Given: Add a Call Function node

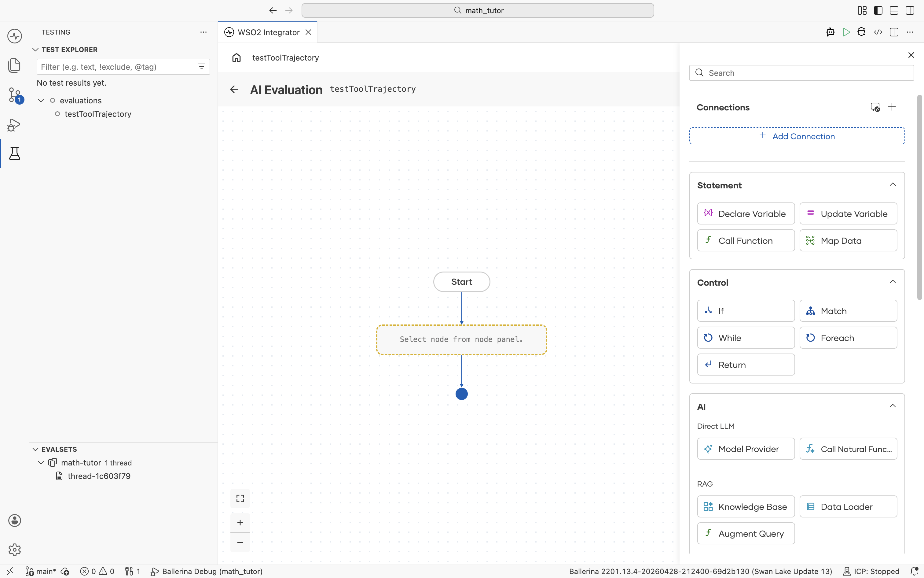Looking at the screenshot, I should point(746,240).
